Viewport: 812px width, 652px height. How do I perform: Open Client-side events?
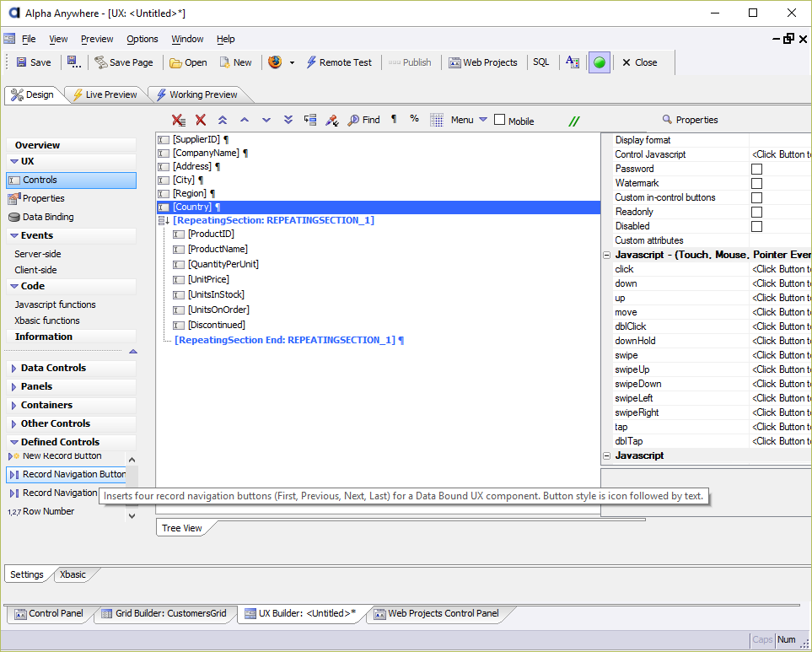[x=35, y=270]
